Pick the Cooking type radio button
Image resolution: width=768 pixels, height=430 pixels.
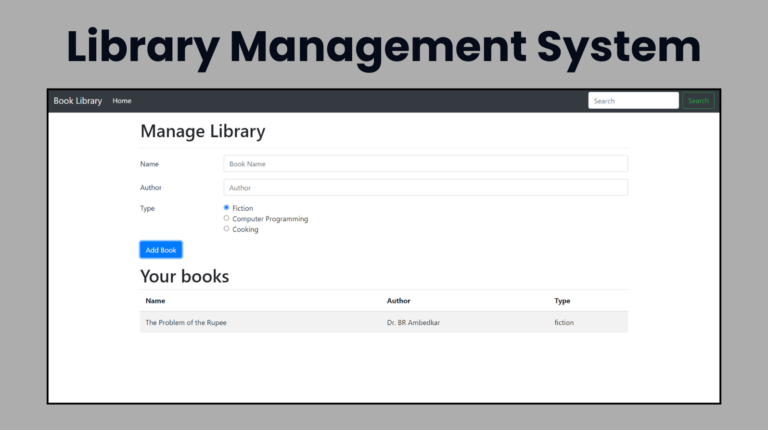point(226,229)
